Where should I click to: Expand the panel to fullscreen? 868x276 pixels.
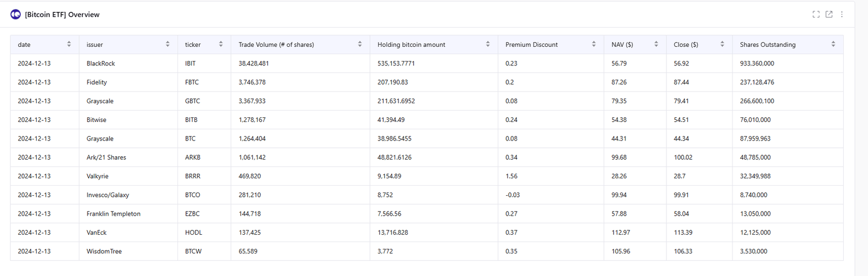[x=816, y=14]
